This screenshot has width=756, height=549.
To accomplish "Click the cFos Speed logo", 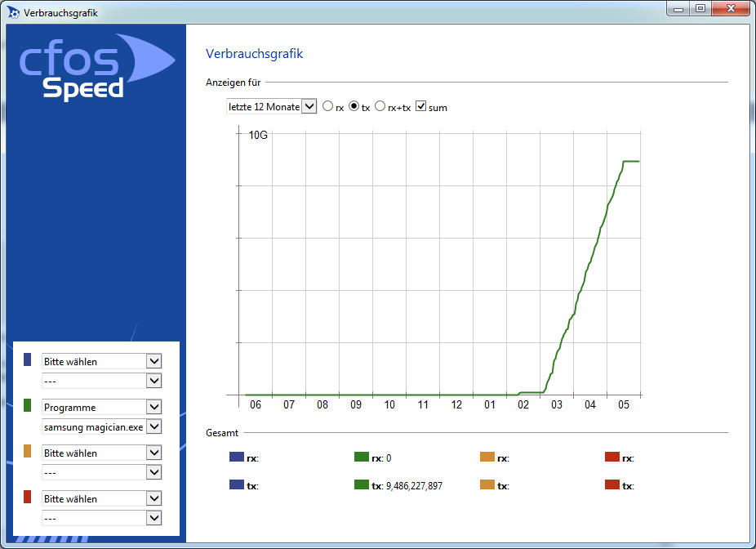I will (x=97, y=66).
